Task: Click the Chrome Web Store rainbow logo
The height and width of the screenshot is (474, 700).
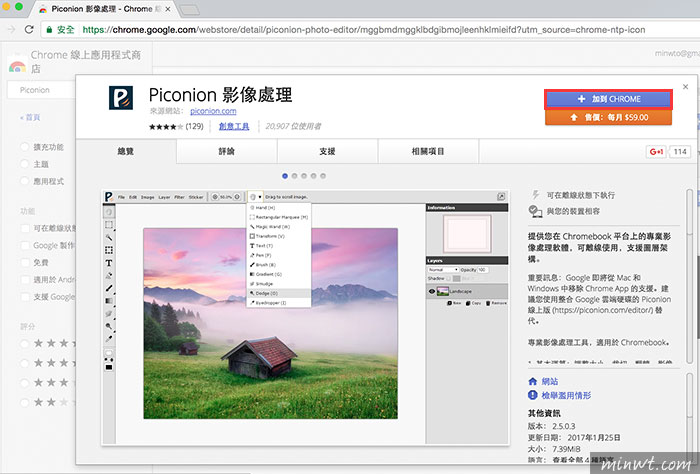Action: tap(17, 67)
